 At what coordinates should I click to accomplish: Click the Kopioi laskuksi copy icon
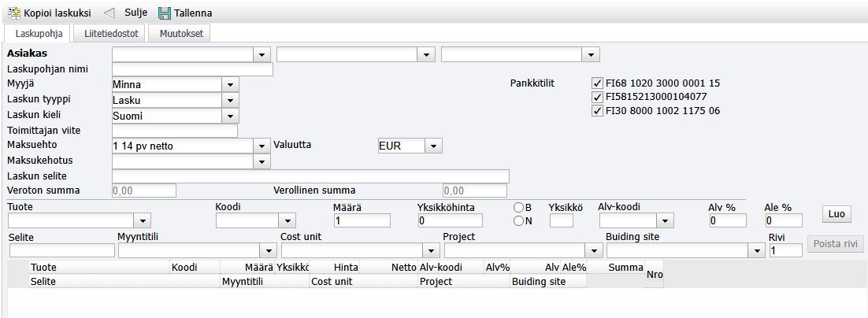14,12
